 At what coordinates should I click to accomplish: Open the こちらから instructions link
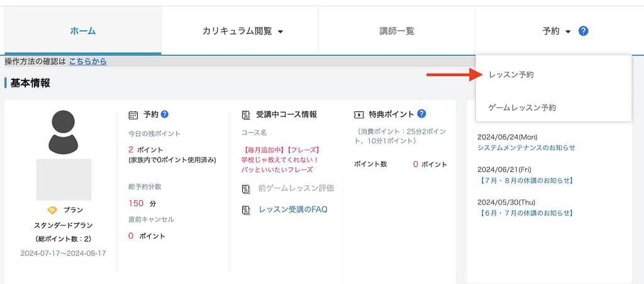click(x=87, y=61)
